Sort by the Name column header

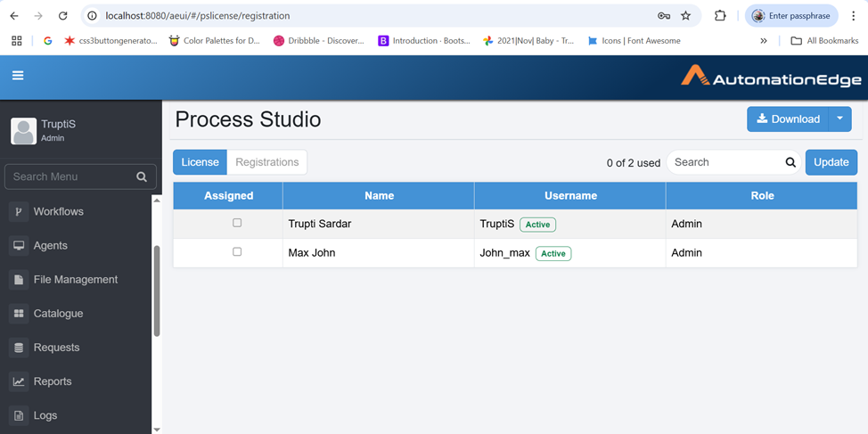click(379, 195)
